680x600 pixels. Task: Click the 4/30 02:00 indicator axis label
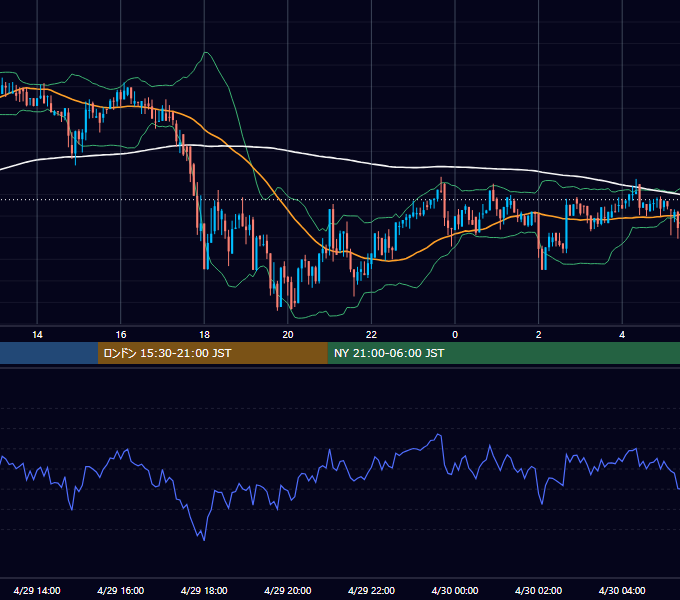[538, 590]
